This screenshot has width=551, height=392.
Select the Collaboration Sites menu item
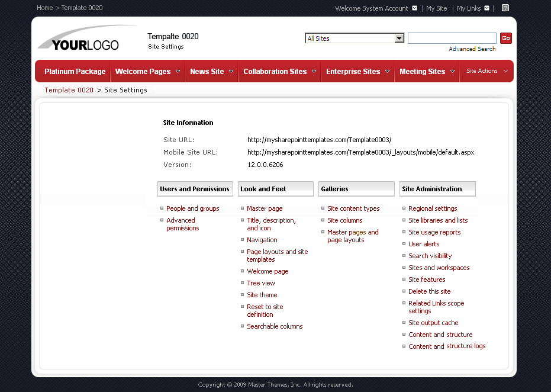(x=275, y=70)
